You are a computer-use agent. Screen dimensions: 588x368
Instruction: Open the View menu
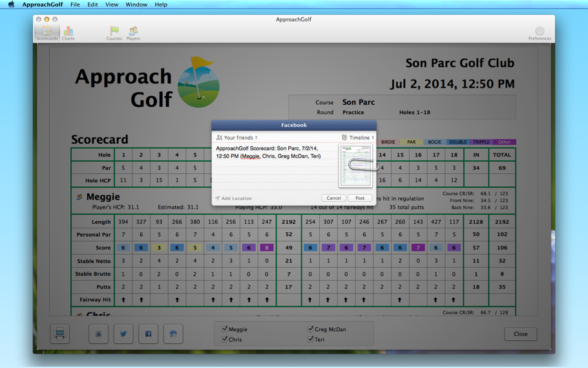pos(112,5)
